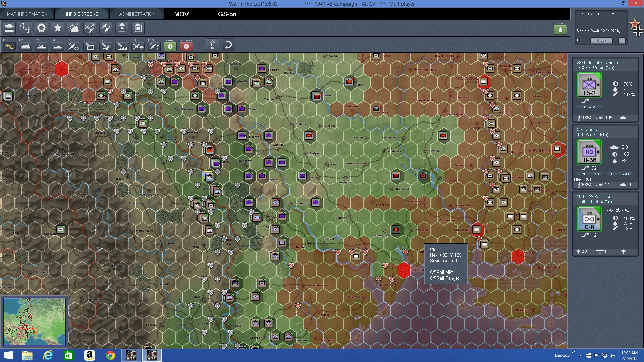This screenshot has height=362, width=644.
Task: Click the red Odessa city hex
Action: (404, 270)
